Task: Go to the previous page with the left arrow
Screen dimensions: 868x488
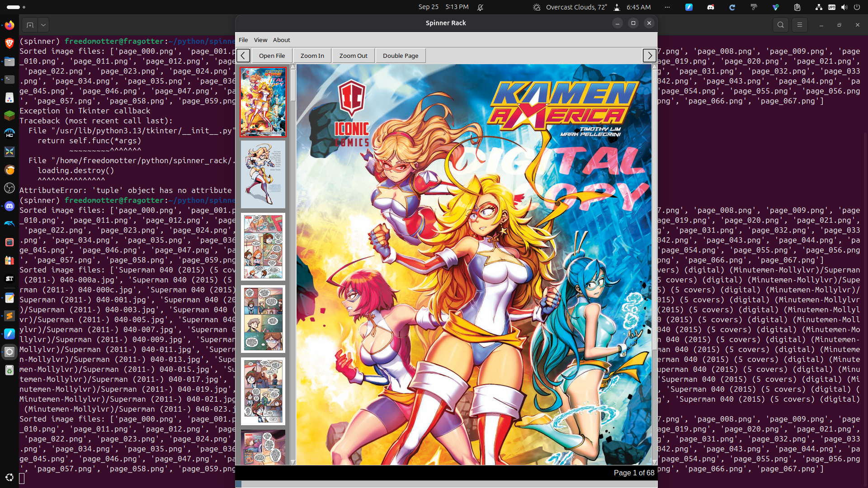Action: (243, 56)
